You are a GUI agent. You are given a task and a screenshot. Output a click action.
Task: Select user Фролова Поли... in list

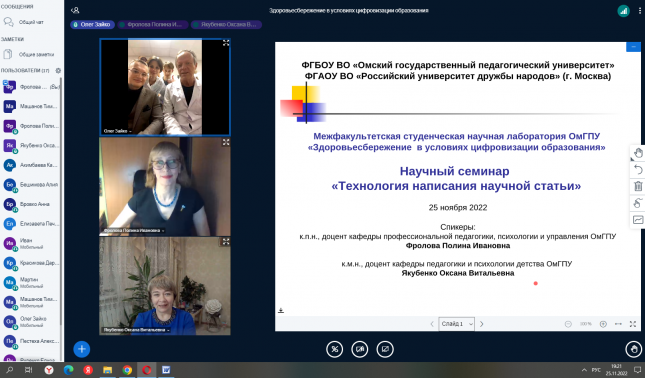pyautogui.click(x=31, y=126)
